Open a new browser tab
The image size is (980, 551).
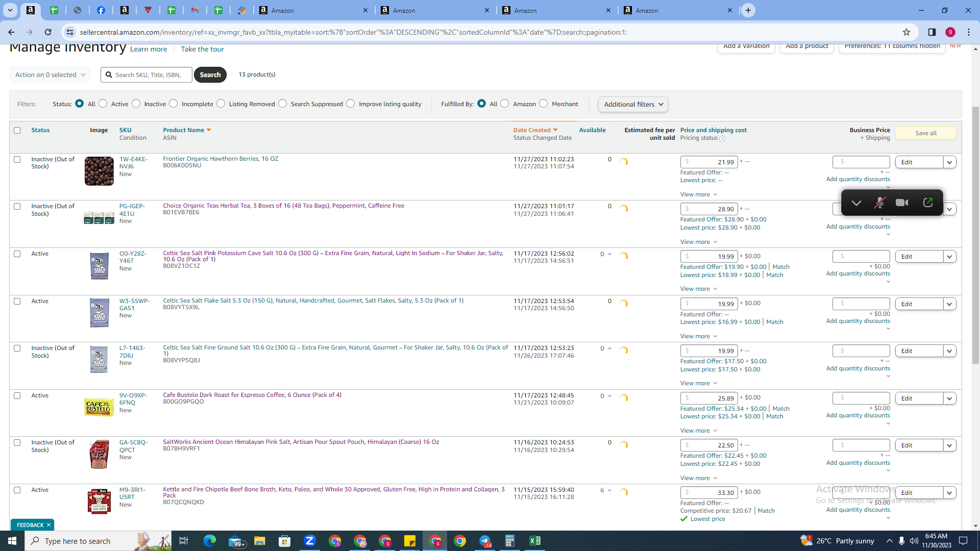coord(748,10)
